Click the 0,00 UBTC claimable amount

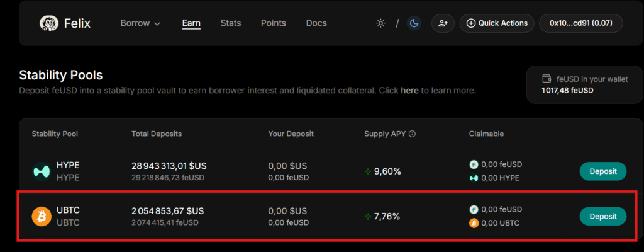[500, 223]
